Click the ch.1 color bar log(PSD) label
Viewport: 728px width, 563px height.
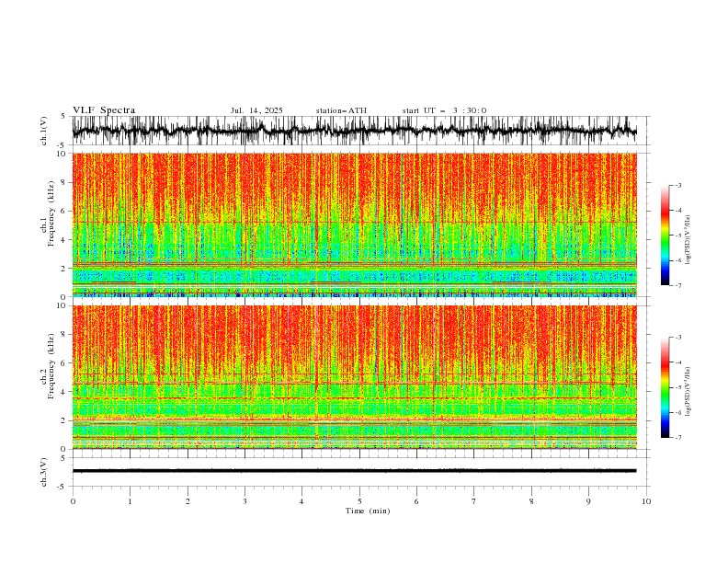coord(688,240)
